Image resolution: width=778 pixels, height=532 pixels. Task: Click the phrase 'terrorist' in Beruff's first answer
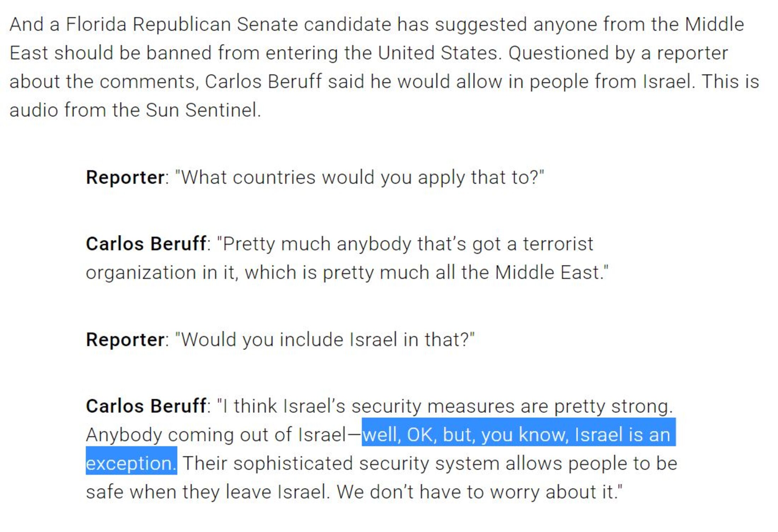click(x=558, y=244)
